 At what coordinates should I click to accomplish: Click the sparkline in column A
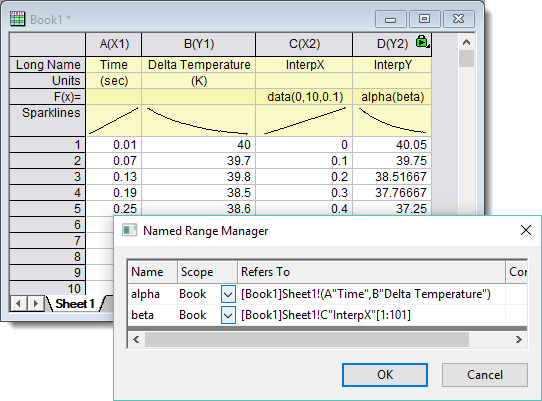click(114, 120)
